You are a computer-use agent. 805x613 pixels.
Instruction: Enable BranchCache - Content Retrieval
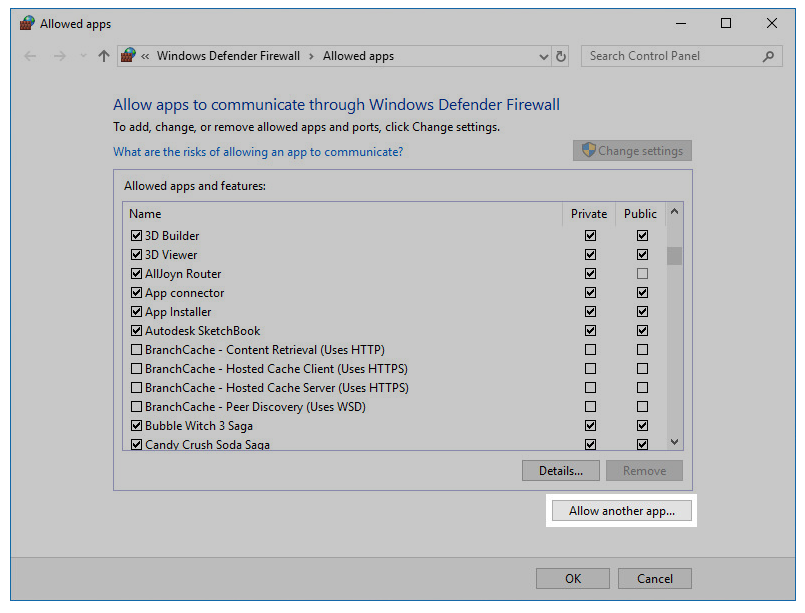tap(137, 349)
